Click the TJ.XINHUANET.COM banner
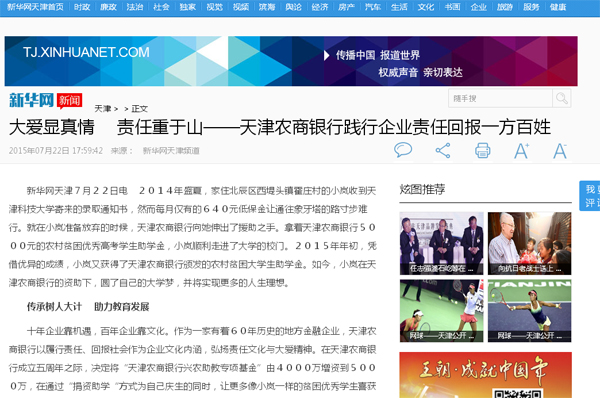Image resolution: width=600 pixels, height=398 pixels. click(x=291, y=61)
